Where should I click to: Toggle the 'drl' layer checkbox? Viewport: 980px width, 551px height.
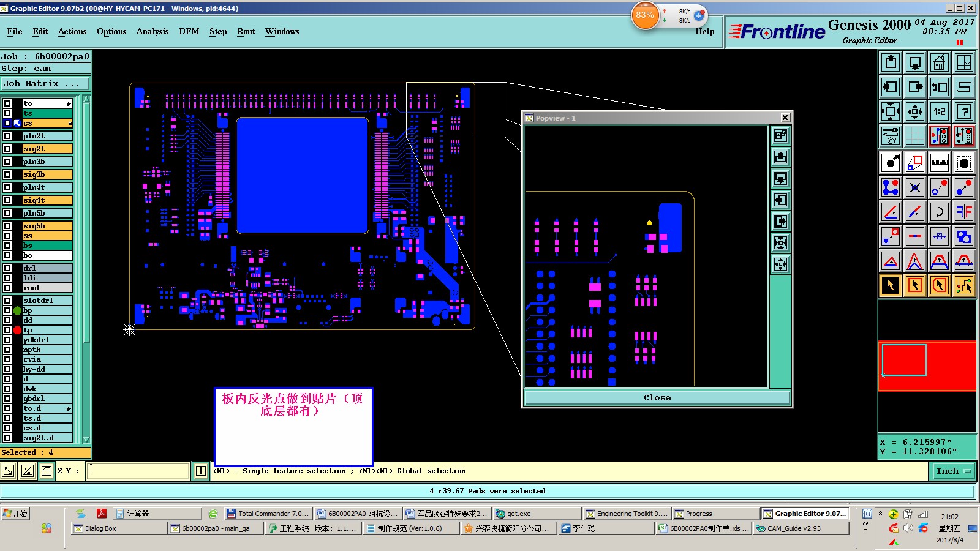point(7,268)
